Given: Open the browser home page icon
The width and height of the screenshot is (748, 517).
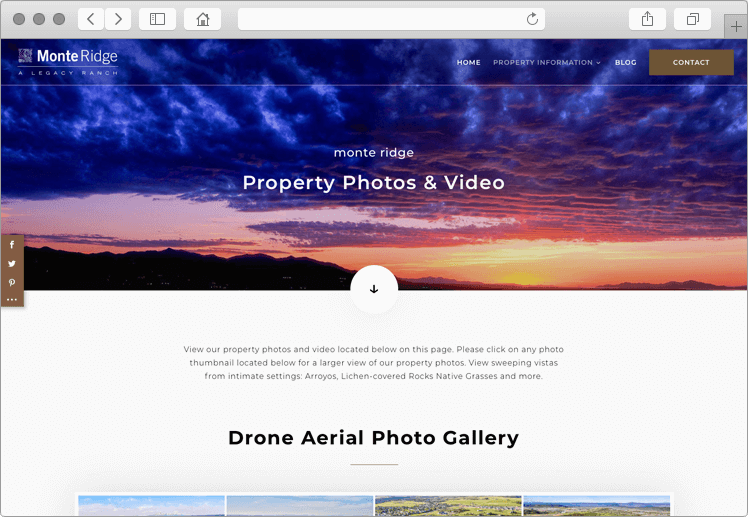Looking at the screenshot, I should 203,19.
